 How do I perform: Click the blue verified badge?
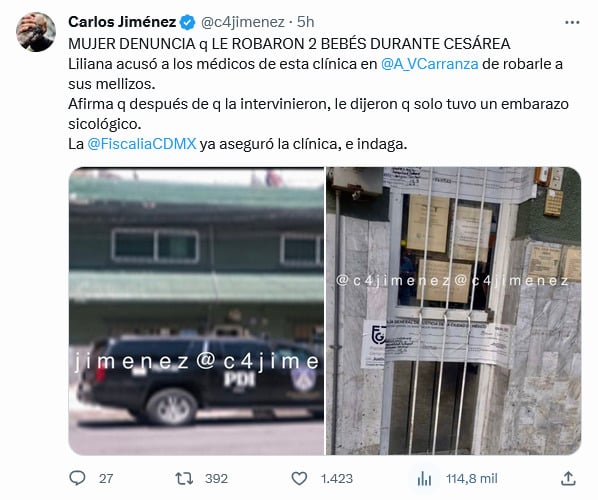tap(187, 23)
